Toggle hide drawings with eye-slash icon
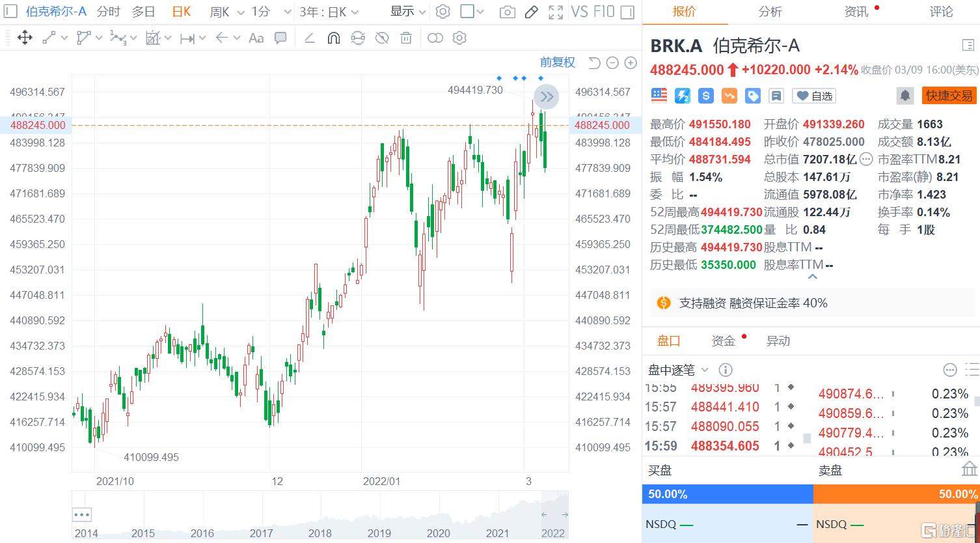Screen dimensions: 980x543 [382, 38]
